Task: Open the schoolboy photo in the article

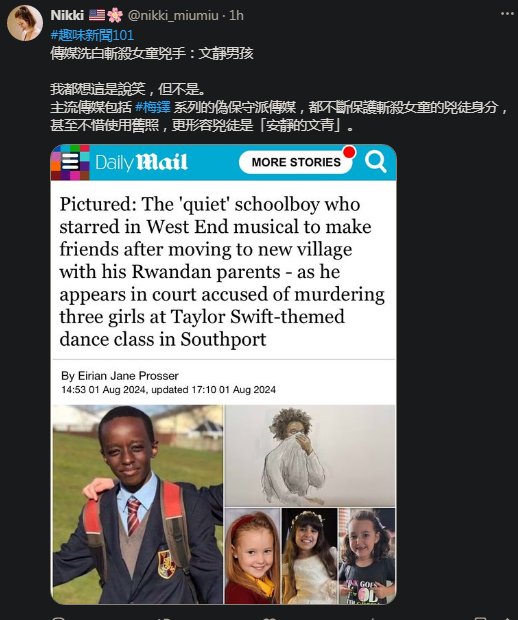Action: point(138,504)
